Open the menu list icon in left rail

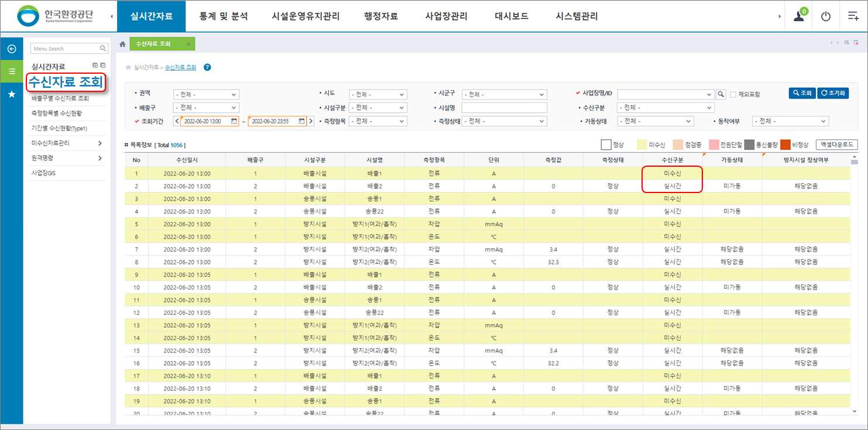(x=11, y=71)
